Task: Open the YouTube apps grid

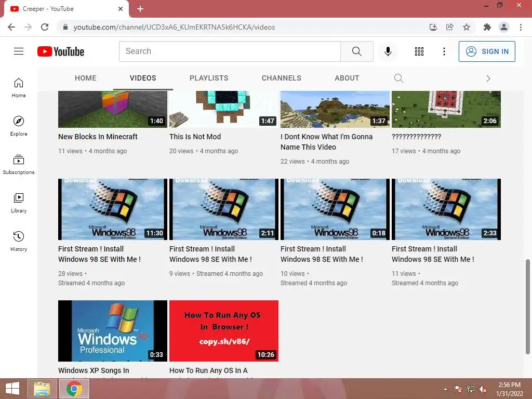Action: pyautogui.click(x=419, y=51)
